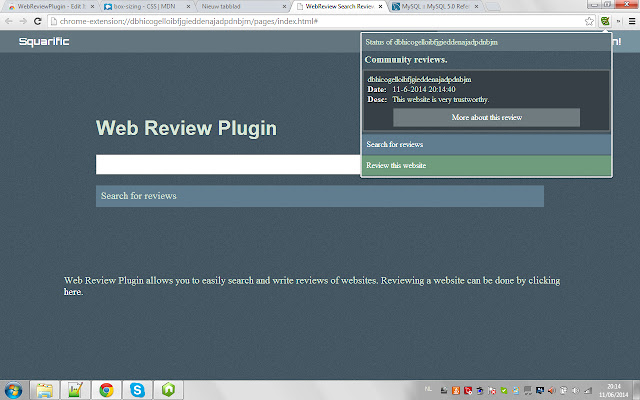Open the Web Review extension icon in toolbar
This screenshot has height=400, width=640.
pos(605,21)
